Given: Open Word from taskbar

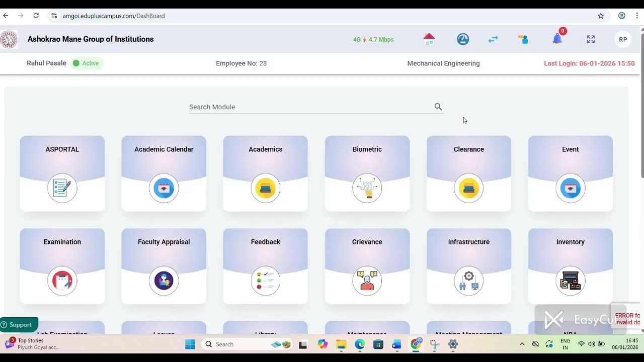Looking at the screenshot, I should [397, 344].
